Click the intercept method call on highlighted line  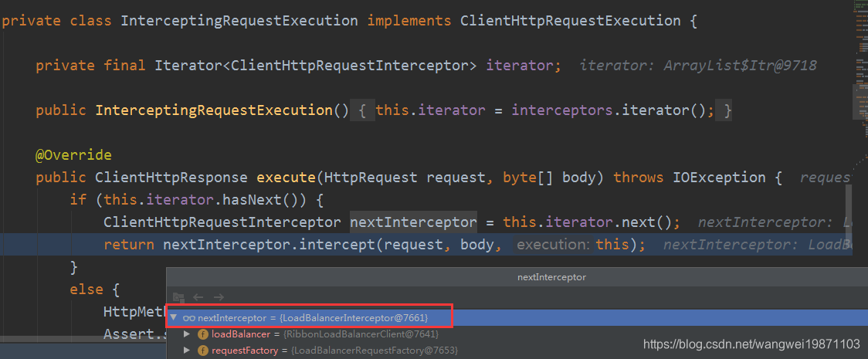coord(337,245)
